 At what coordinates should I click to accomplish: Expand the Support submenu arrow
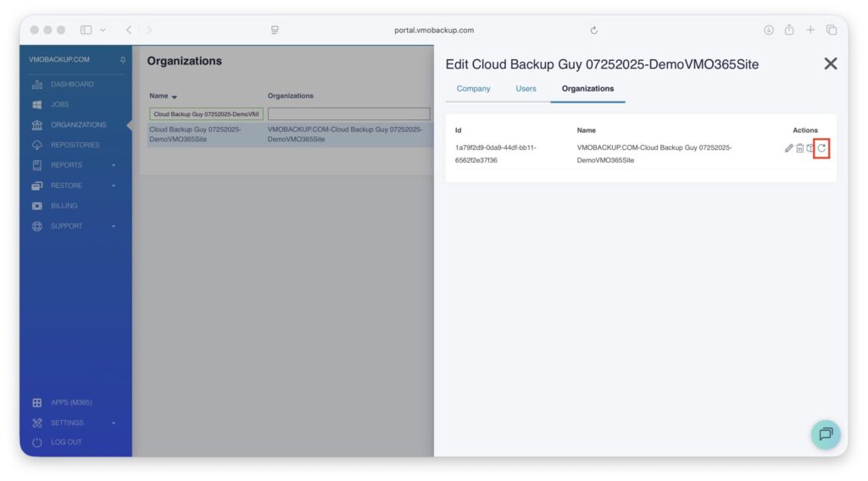pos(114,226)
